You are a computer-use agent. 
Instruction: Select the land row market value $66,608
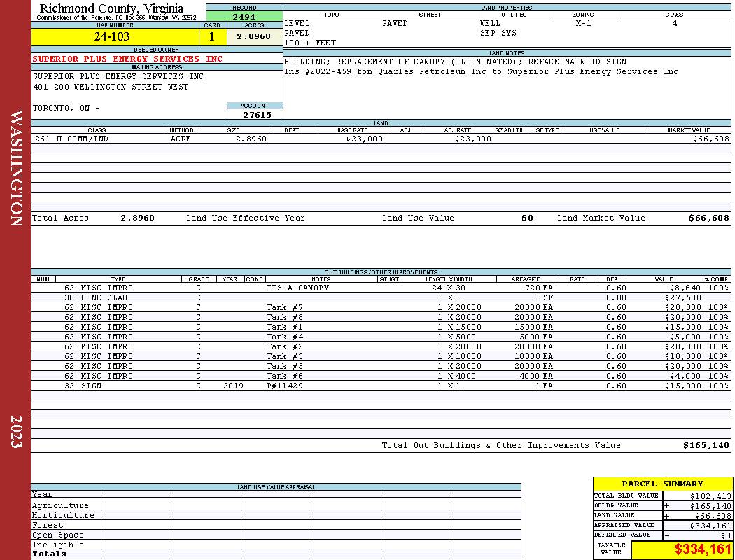(710, 139)
